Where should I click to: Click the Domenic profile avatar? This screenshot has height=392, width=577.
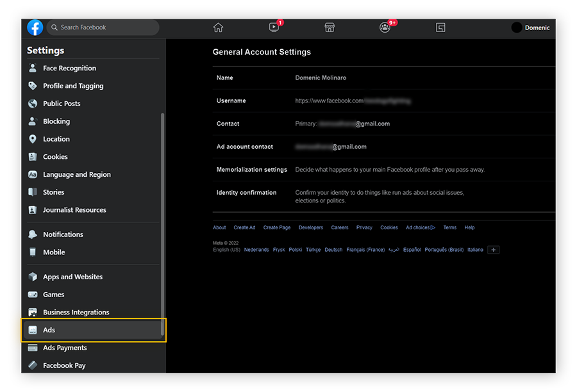(x=517, y=28)
